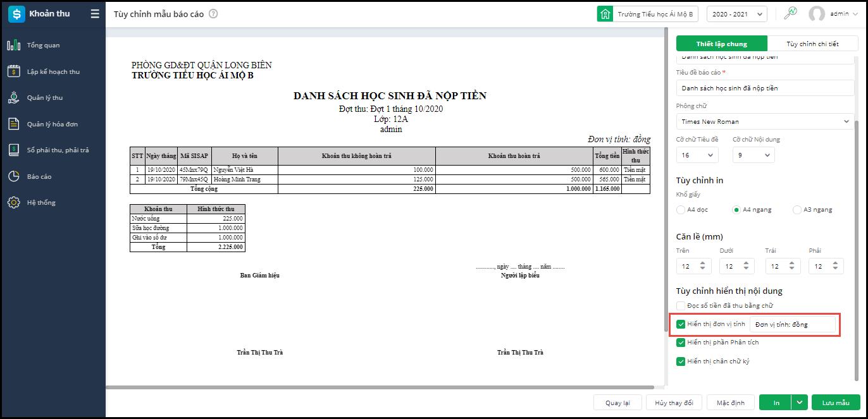Enable Đọc số tiền đã thu bằng chữ

[x=681, y=306]
